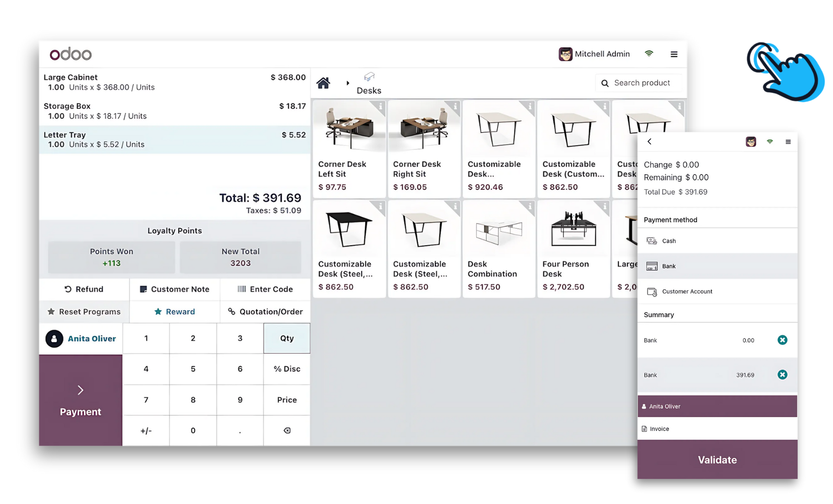This screenshot has height=504, width=833.
Task: Select Qty mode on the numpad
Action: (x=287, y=338)
